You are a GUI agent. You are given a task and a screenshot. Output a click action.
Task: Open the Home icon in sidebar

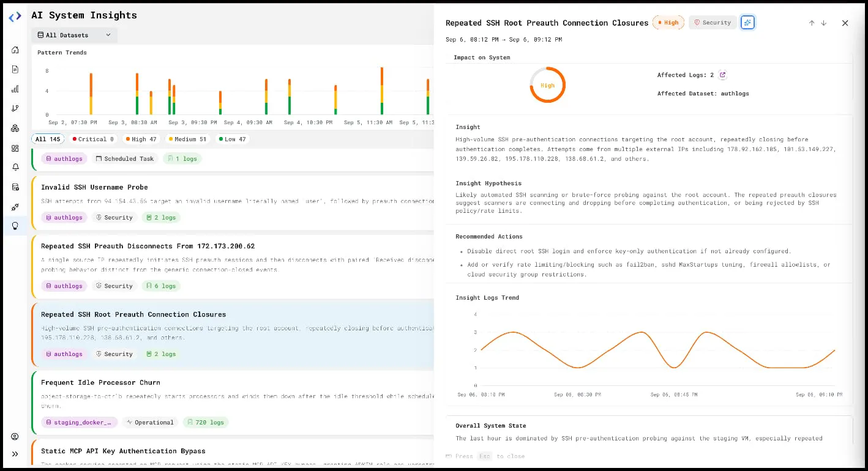click(15, 50)
